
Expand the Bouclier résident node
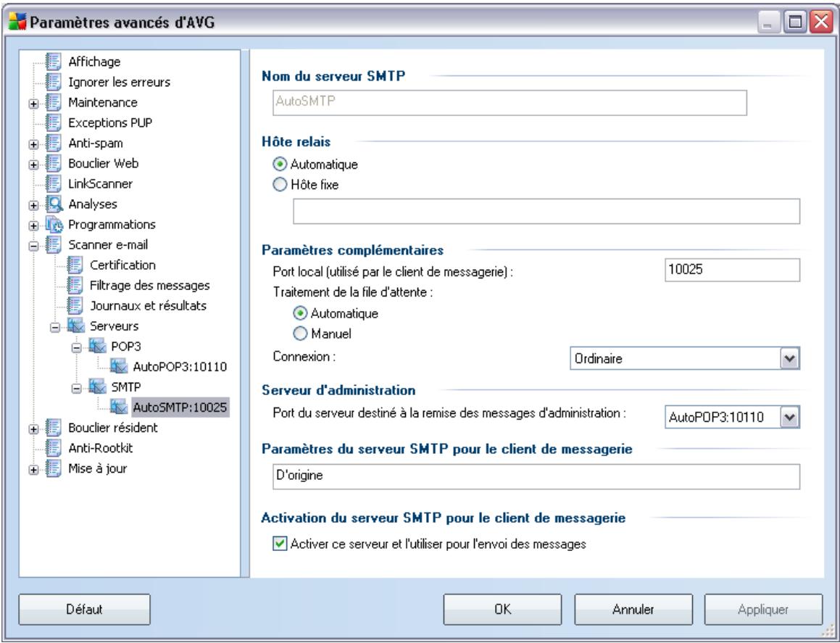pyautogui.click(x=34, y=429)
